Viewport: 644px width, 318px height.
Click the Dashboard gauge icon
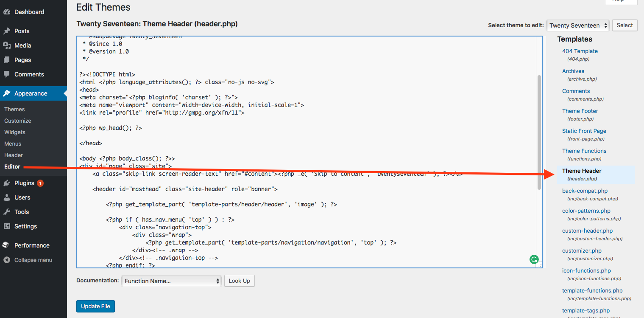click(x=7, y=12)
